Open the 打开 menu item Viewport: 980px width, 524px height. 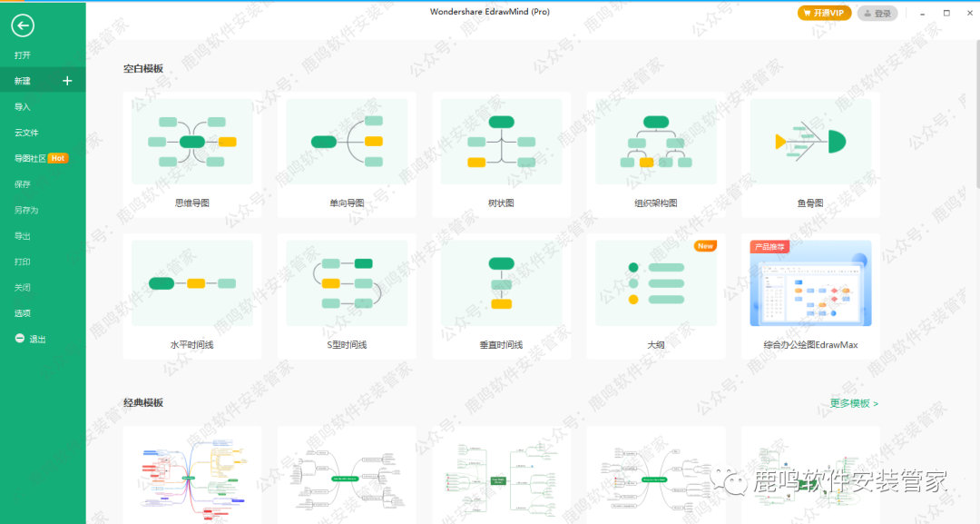pos(23,55)
